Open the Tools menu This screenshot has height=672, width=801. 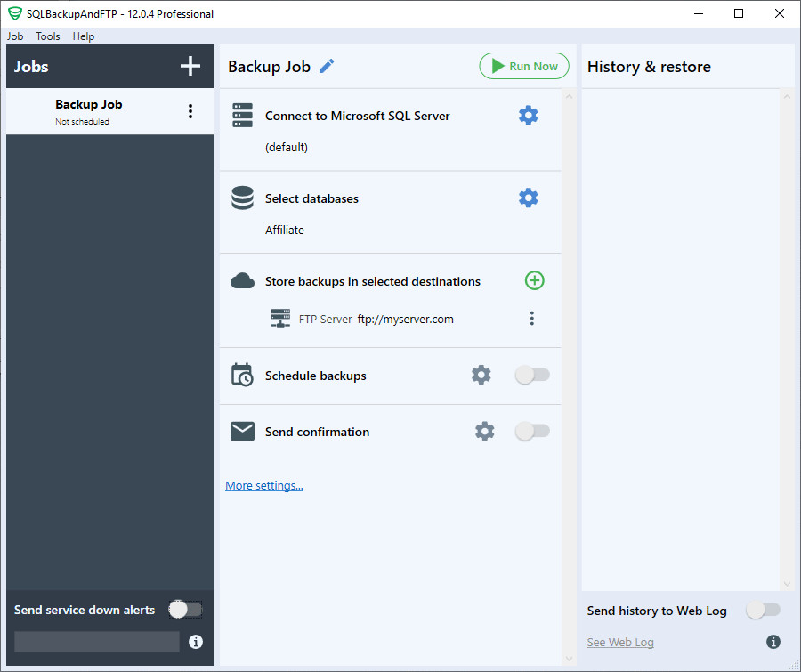(47, 36)
